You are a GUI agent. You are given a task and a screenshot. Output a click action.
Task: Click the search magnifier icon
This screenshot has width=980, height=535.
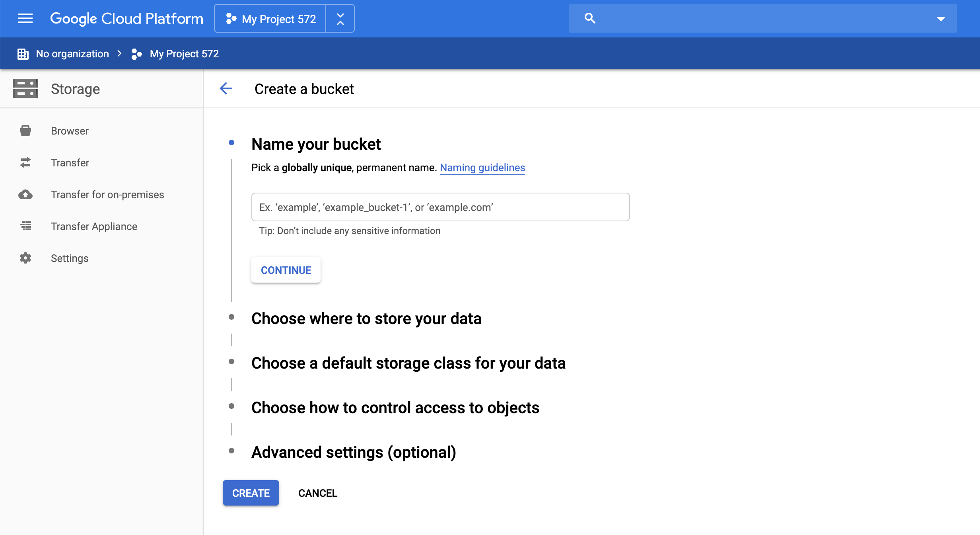point(590,18)
